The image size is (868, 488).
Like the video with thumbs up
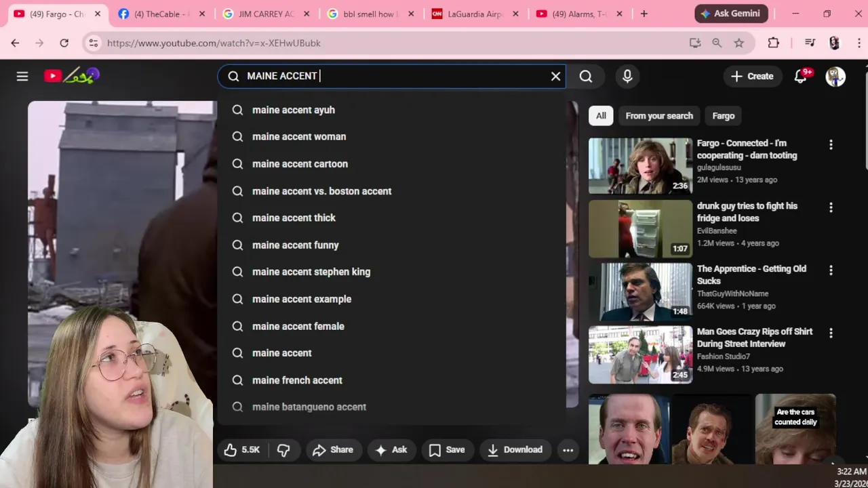click(243, 450)
